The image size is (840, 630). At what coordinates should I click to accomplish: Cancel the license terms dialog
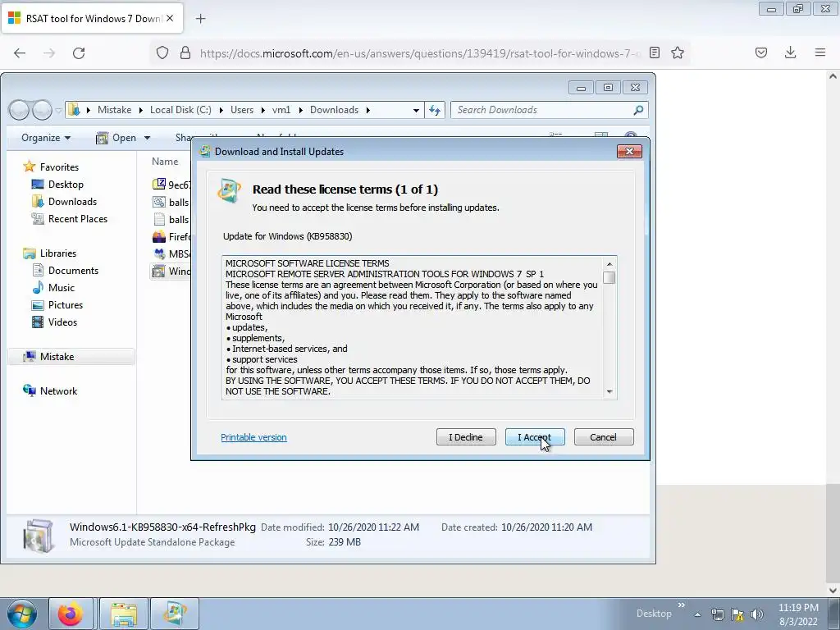[x=604, y=437]
